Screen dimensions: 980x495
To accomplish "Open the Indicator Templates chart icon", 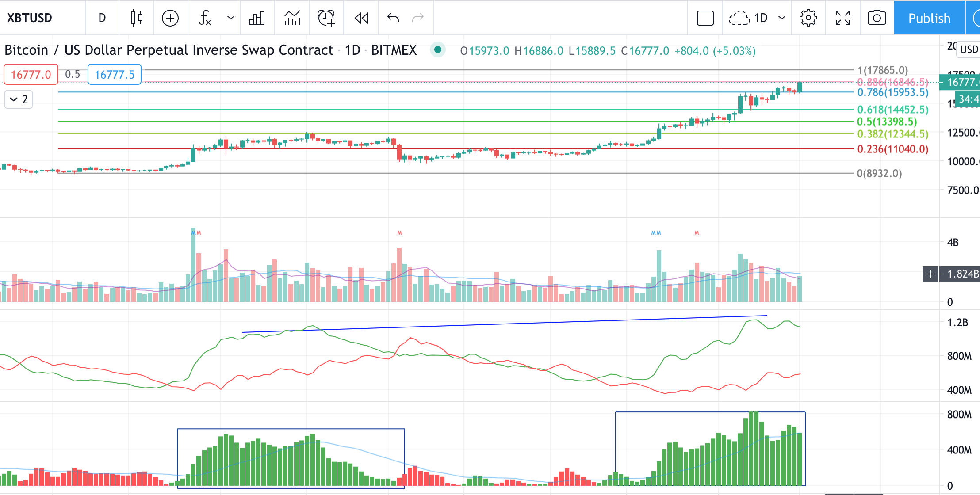I will [x=292, y=18].
